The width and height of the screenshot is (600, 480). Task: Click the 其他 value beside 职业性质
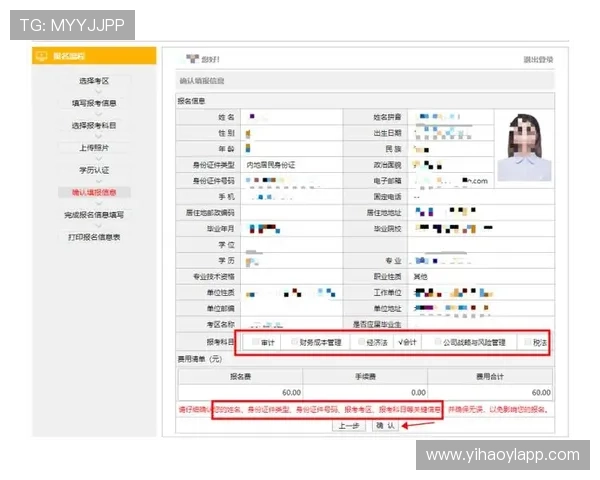coord(420,276)
